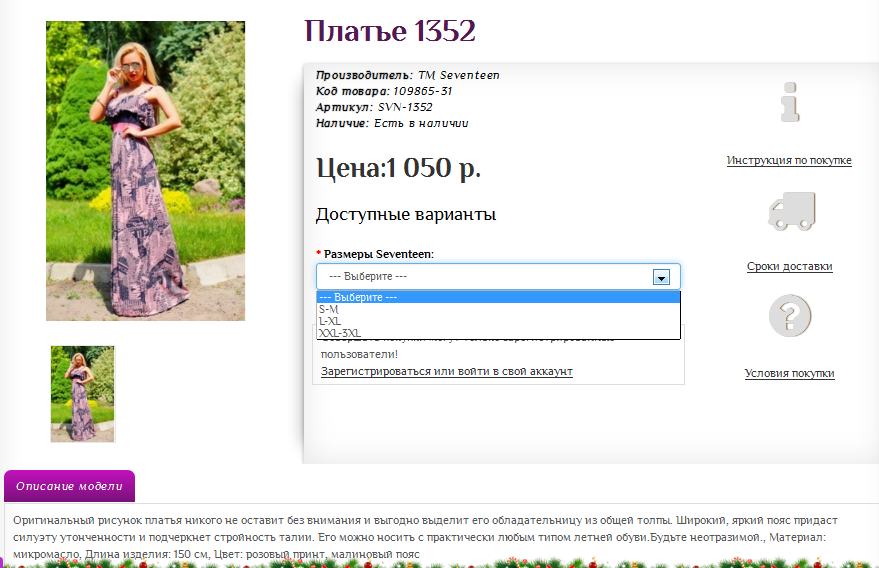Click the Доступные варианты heading

(406, 215)
